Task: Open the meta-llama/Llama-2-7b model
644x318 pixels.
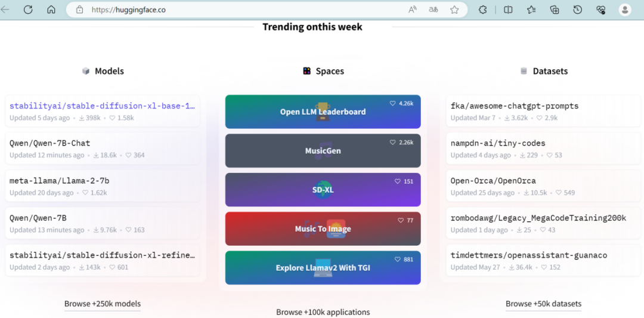Action: pos(59,181)
